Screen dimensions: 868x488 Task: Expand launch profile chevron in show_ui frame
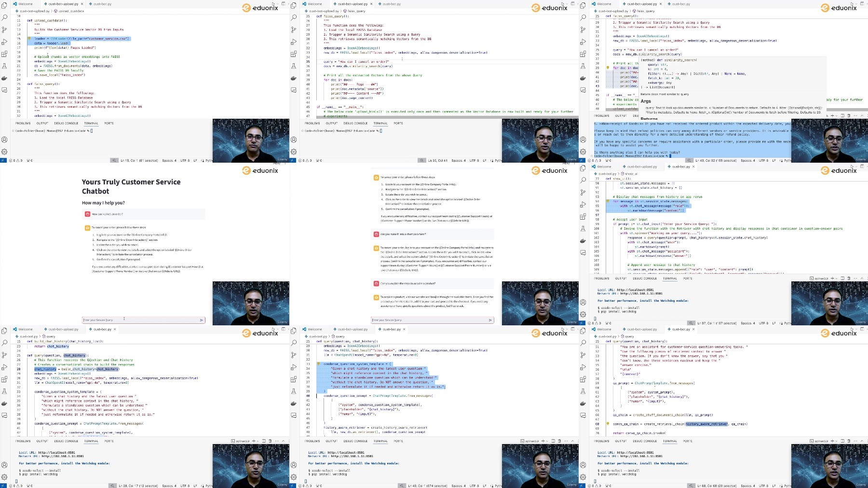(837, 279)
